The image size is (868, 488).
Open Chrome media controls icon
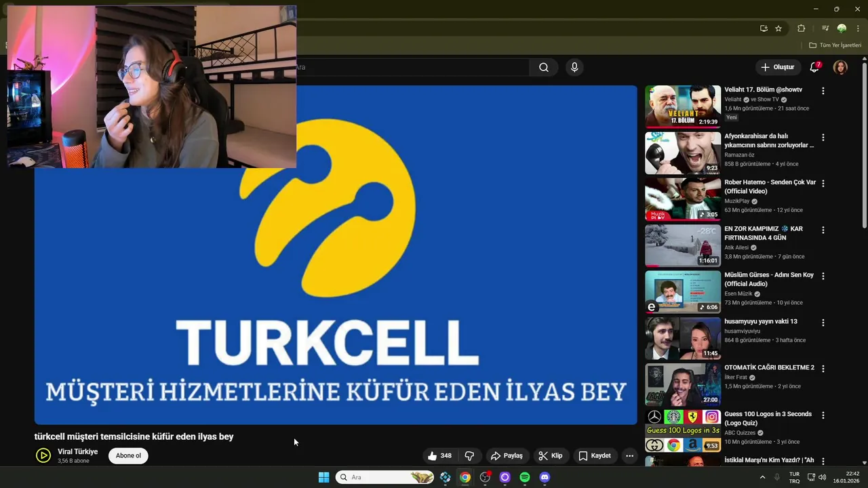(x=825, y=28)
